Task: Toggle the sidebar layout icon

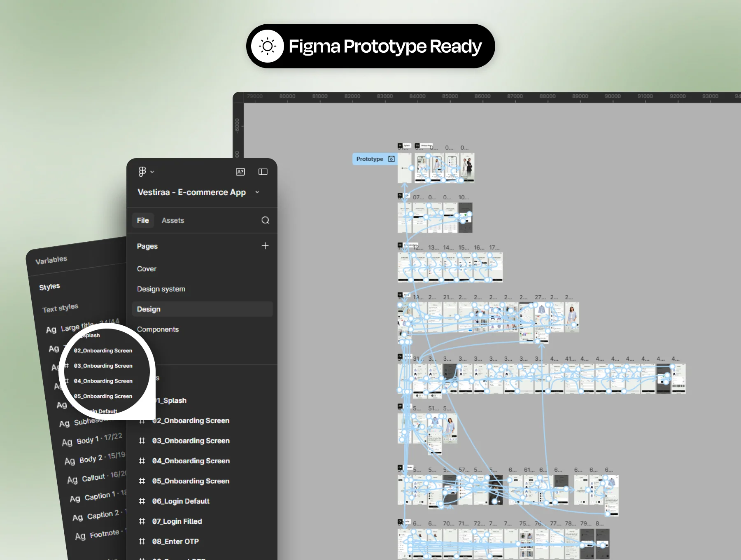Action: [263, 172]
